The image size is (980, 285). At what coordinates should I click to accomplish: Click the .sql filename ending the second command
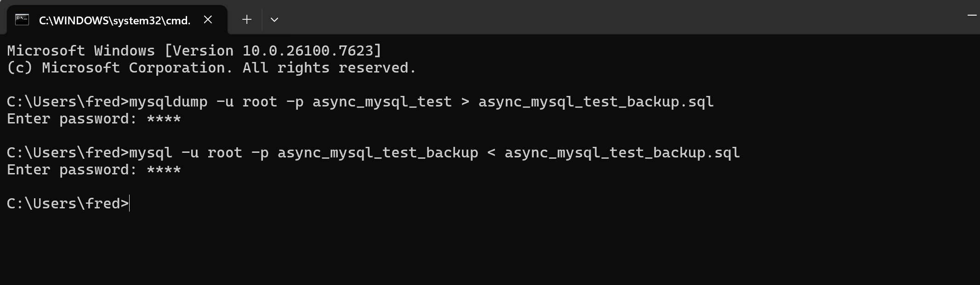pyautogui.click(x=622, y=152)
